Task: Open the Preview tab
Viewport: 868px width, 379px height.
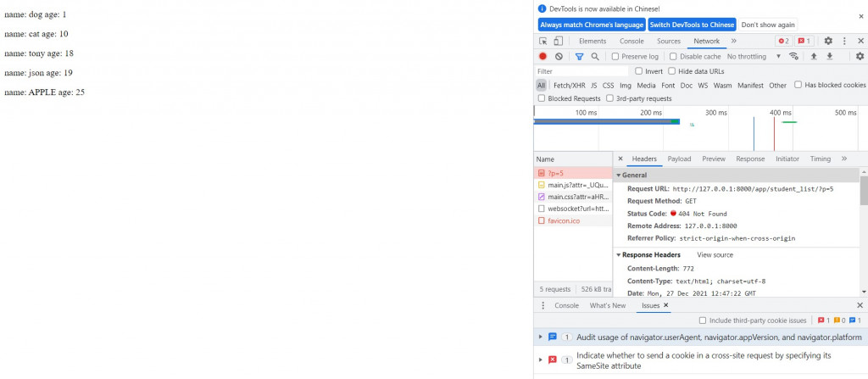Action: tap(714, 159)
